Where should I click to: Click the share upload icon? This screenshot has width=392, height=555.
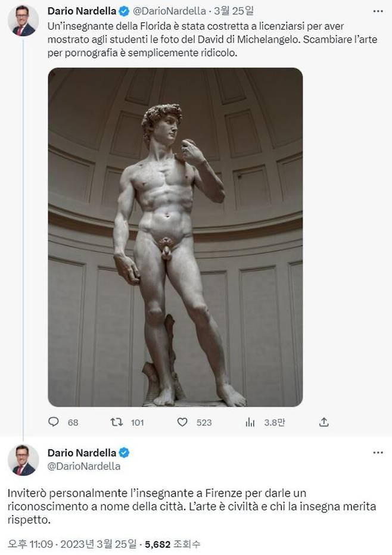tap(324, 422)
